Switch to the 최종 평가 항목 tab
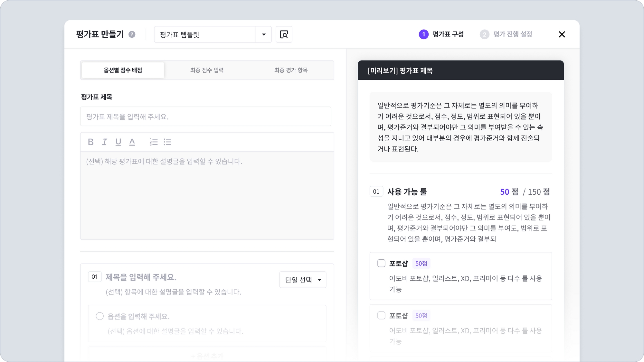Image resolution: width=644 pixels, height=362 pixels. click(x=291, y=70)
